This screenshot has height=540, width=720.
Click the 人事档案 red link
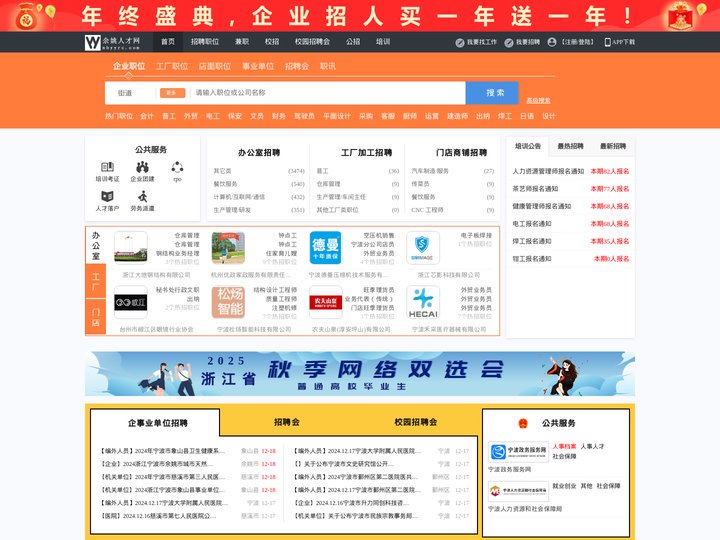tap(564, 446)
